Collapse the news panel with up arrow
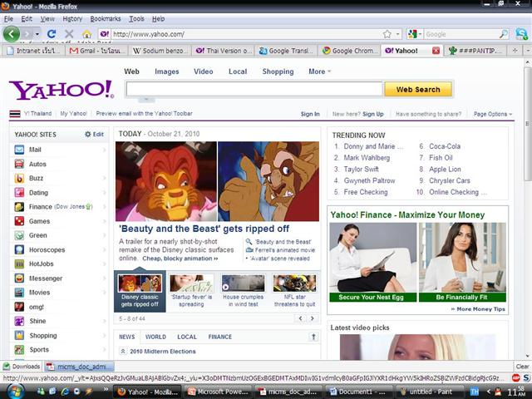The image size is (532, 399). [x=313, y=337]
